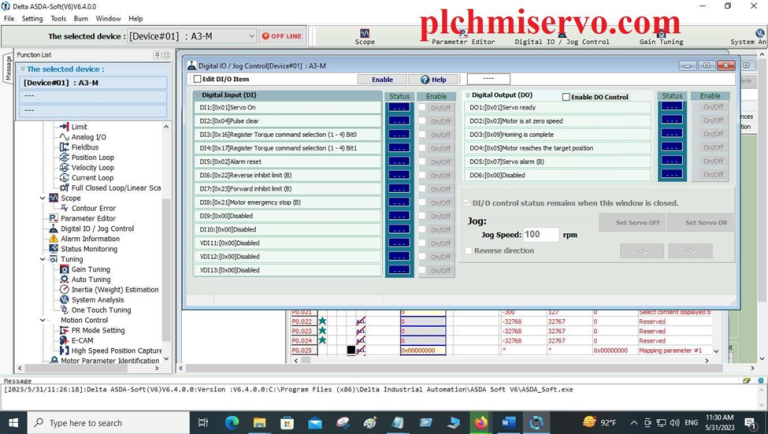This screenshot has width=768, height=434.
Task: Select Digital IO / Jog Control tree item
Action: pyautogui.click(x=92, y=228)
